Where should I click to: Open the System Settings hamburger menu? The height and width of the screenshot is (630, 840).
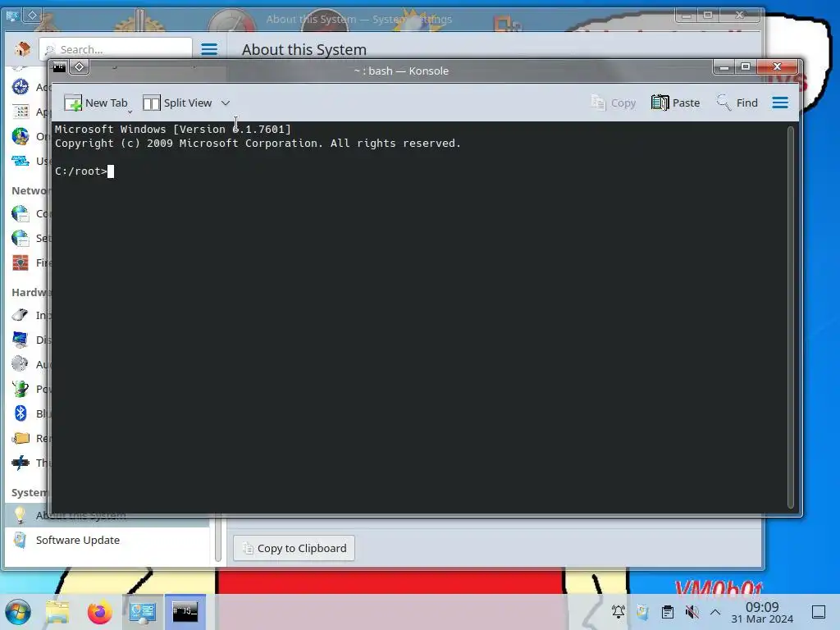point(209,49)
